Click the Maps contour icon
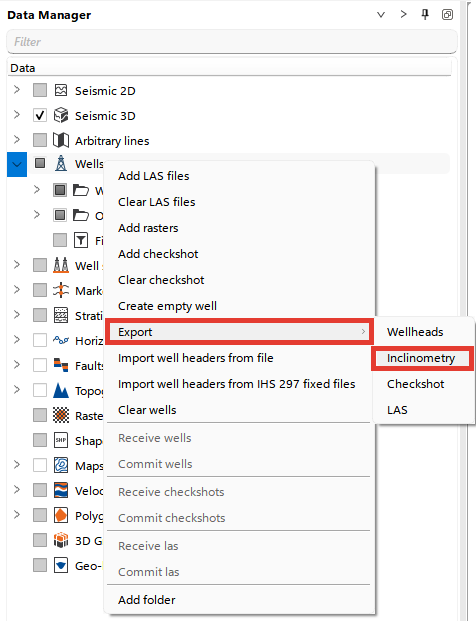 pos(61,465)
